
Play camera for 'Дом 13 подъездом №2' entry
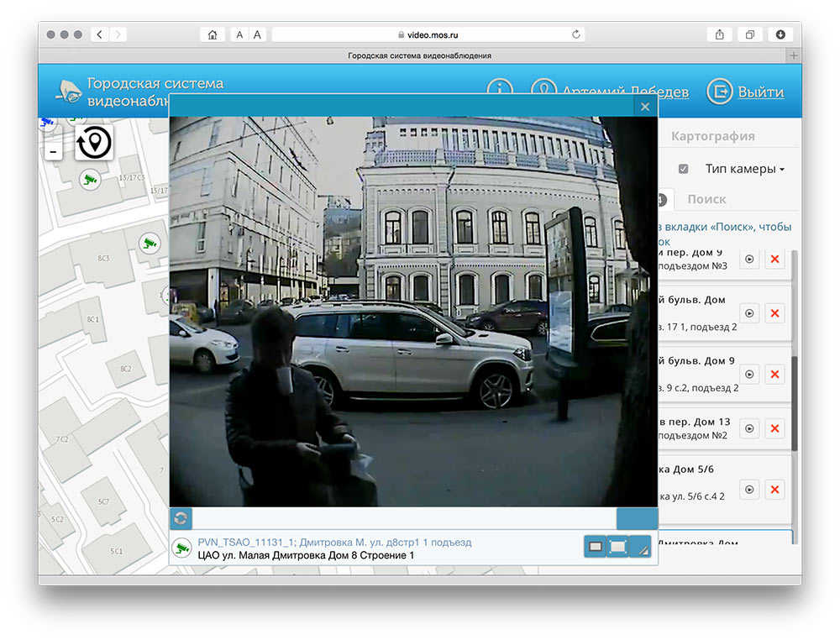click(749, 428)
